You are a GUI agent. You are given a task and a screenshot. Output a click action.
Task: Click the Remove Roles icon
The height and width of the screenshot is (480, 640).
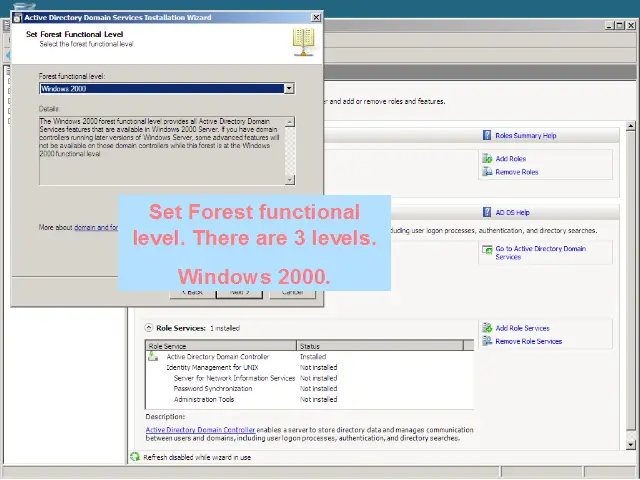487,171
